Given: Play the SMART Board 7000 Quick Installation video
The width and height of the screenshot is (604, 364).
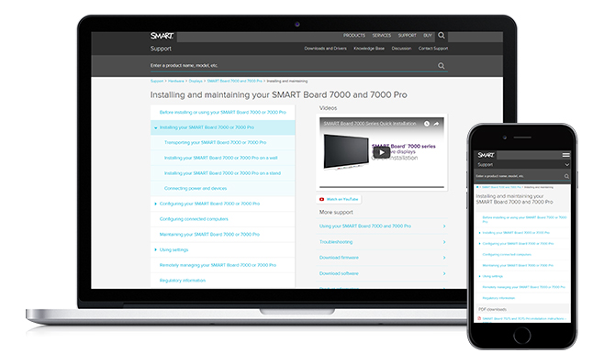Looking at the screenshot, I should coord(381,152).
